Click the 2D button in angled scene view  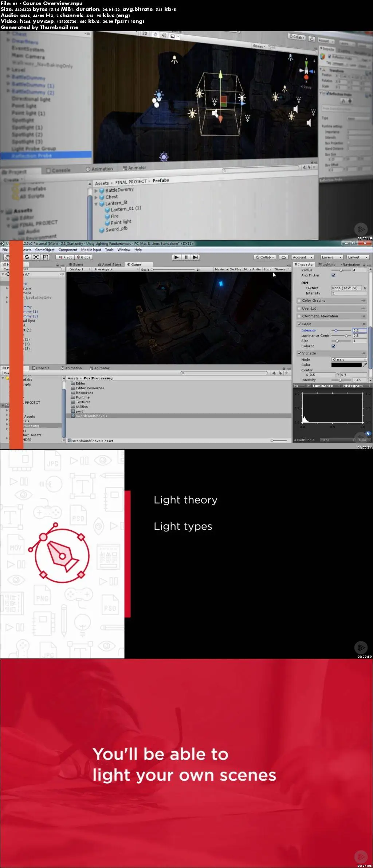[x=145, y=33]
